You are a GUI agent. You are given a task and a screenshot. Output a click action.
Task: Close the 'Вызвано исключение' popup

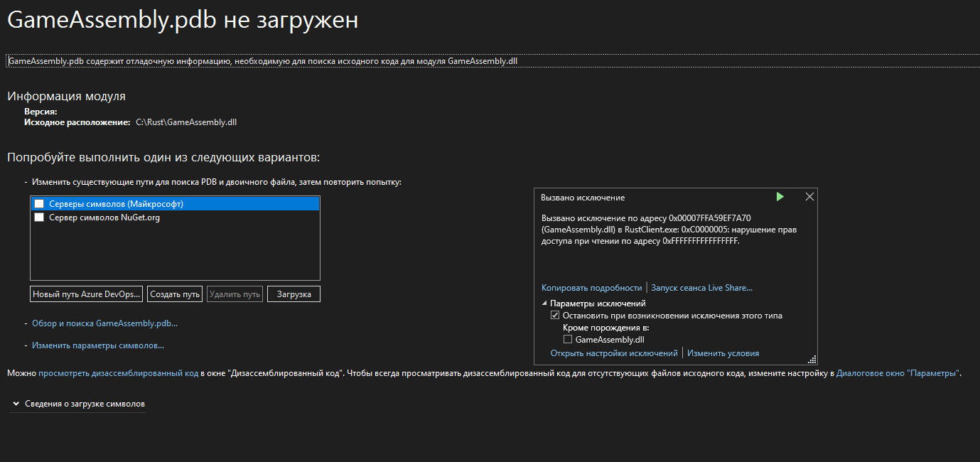click(x=809, y=197)
